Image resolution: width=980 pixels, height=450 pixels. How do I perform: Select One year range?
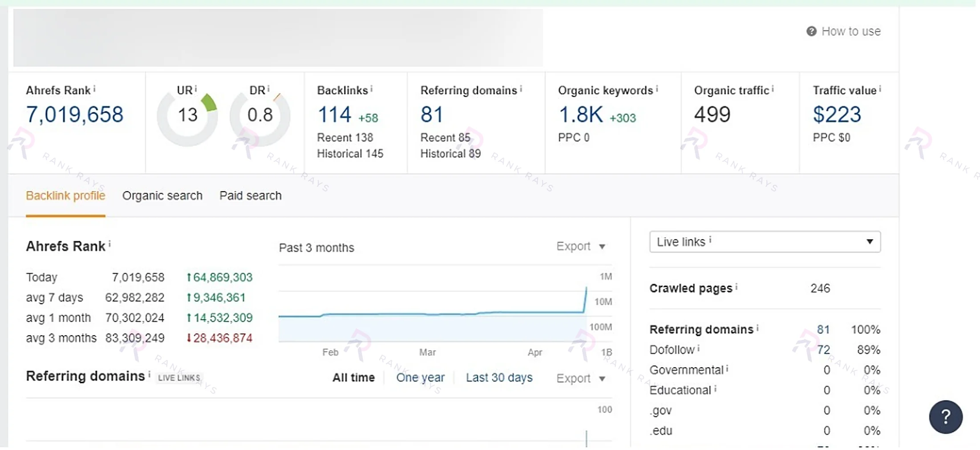[x=420, y=378]
